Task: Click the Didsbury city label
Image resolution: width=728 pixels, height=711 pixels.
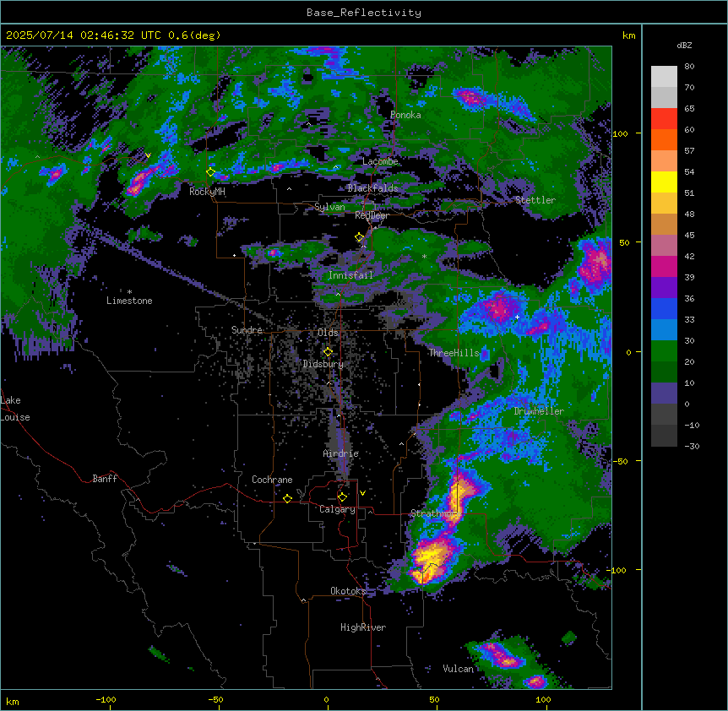Action: [x=323, y=364]
